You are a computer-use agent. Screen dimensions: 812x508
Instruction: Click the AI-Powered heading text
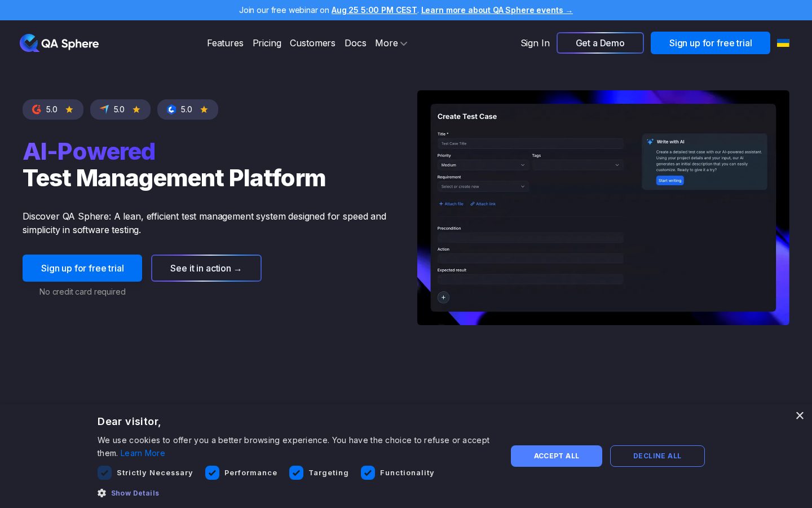coord(89,151)
